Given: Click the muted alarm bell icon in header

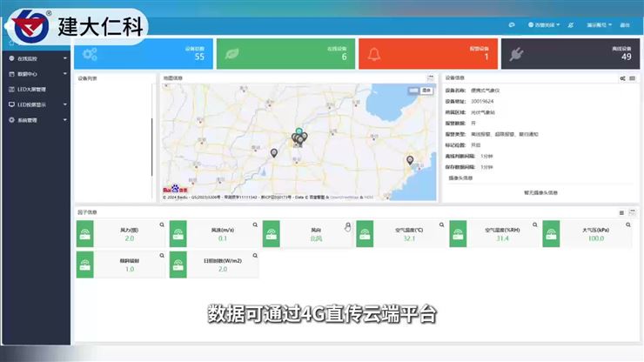Looking at the screenshot, I should coord(571,25).
